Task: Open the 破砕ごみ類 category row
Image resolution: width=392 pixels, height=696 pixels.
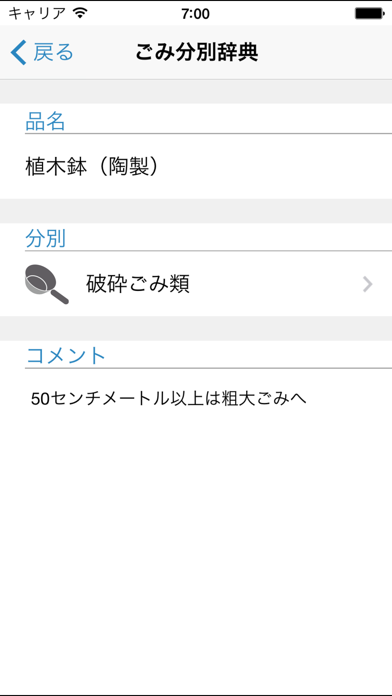Action: coord(196,284)
